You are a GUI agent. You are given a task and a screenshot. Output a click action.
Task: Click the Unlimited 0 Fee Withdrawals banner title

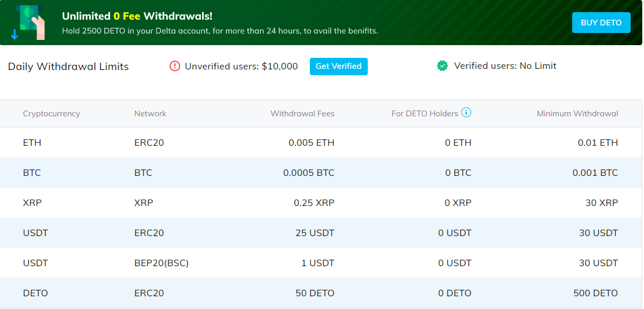pyautogui.click(x=137, y=16)
